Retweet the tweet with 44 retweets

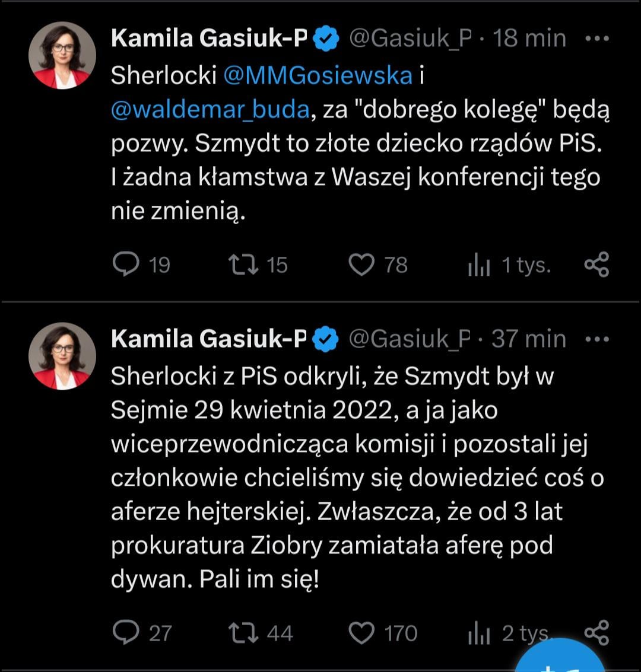pos(243,633)
